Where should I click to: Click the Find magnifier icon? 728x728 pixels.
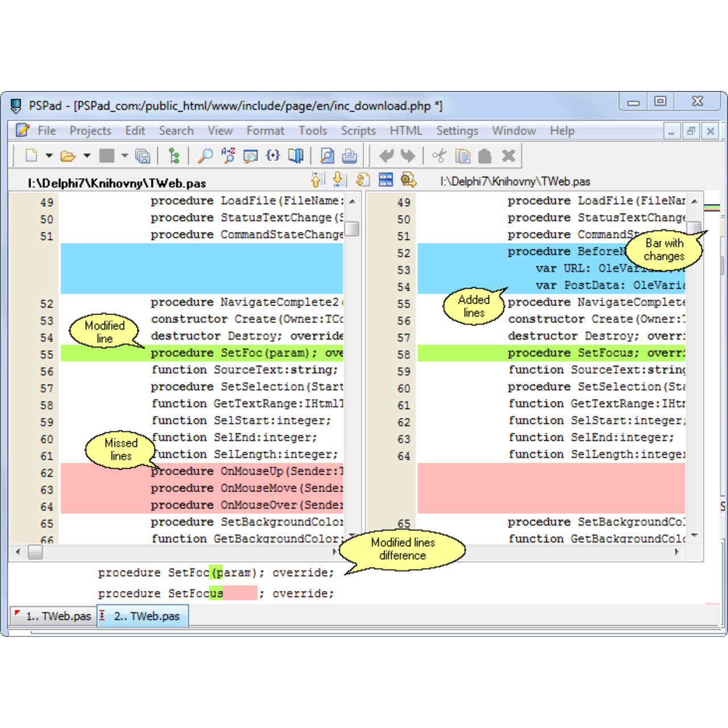[205, 155]
